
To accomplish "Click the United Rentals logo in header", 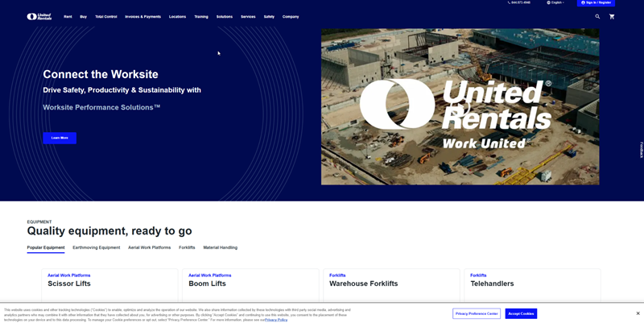I will pyautogui.click(x=39, y=16).
